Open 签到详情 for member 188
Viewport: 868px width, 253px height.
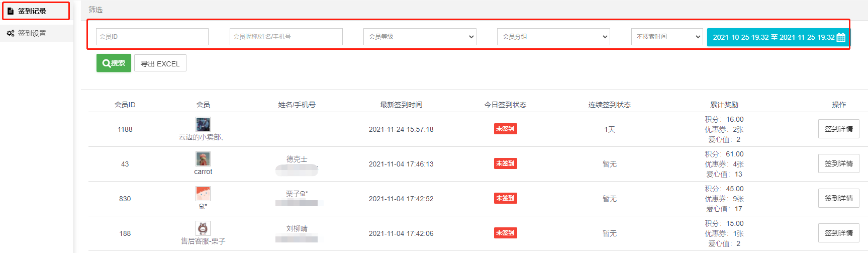(838, 233)
